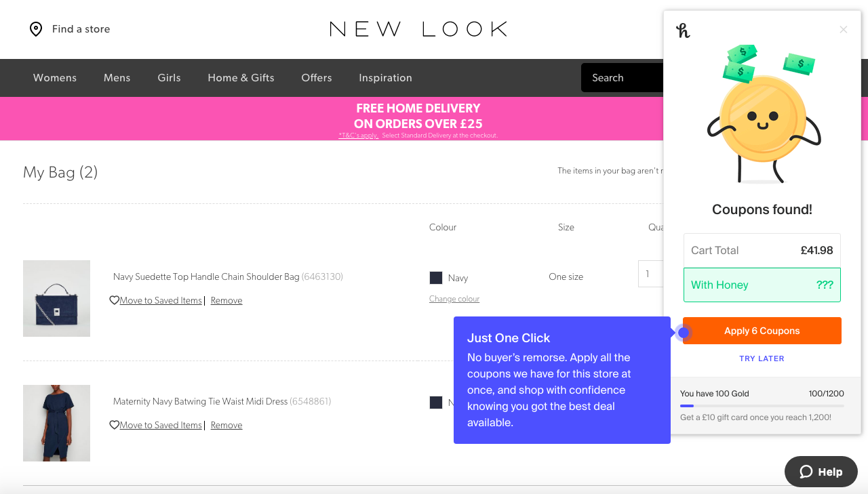Click the Honey Gold progress bar
868x494 pixels.
pos(762,406)
